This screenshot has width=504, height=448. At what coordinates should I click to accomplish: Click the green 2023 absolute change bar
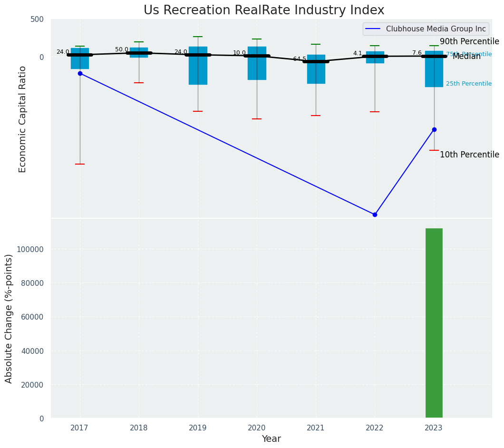(434, 323)
